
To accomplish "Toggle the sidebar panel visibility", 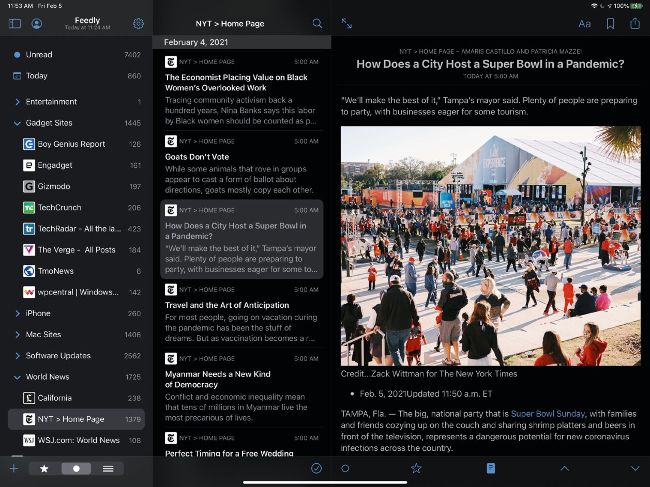I will point(14,23).
